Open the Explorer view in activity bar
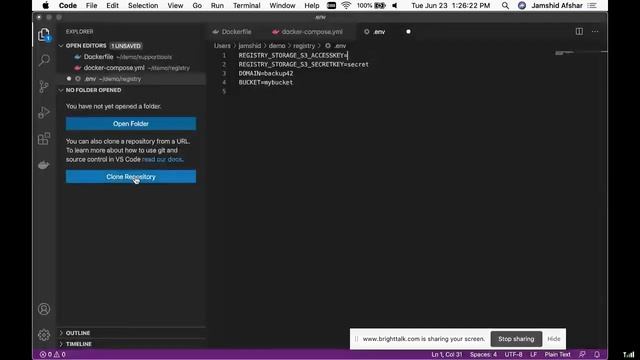The height and width of the screenshot is (360, 640). click(x=44, y=35)
